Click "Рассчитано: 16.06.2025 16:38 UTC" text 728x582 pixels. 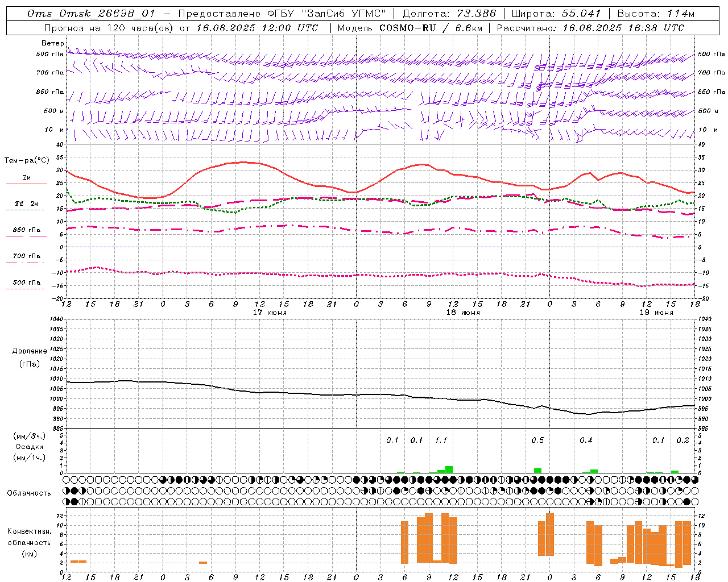coord(590,28)
